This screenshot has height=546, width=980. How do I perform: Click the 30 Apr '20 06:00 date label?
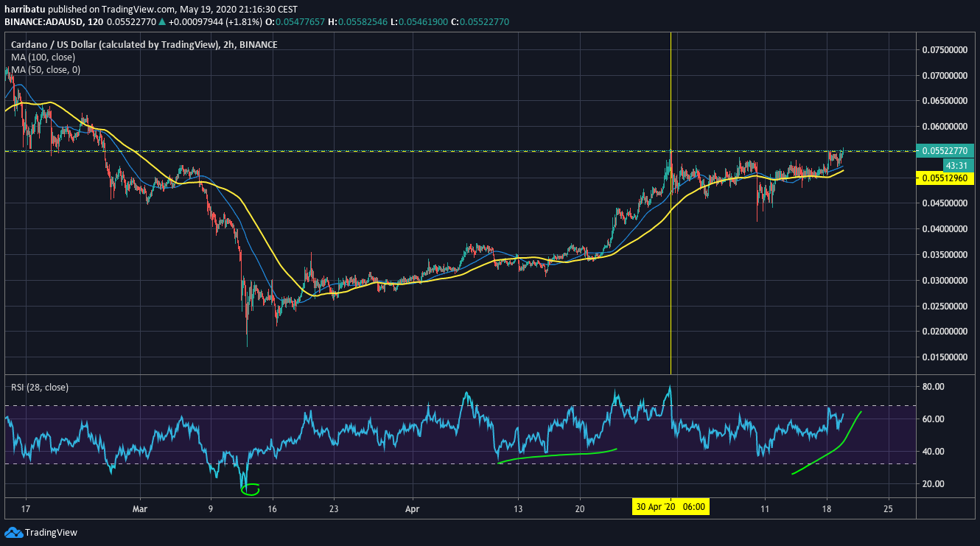pyautogui.click(x=671, y=508)
